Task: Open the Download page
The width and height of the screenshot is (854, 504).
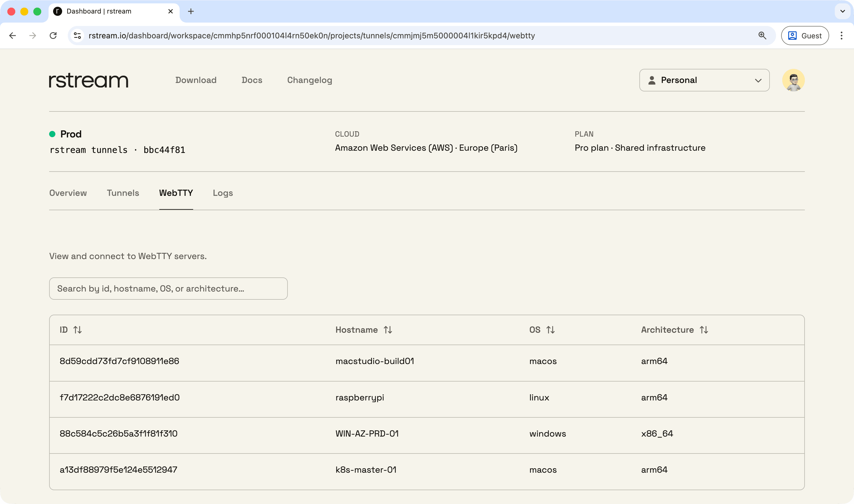Action: tap(196, 80)
